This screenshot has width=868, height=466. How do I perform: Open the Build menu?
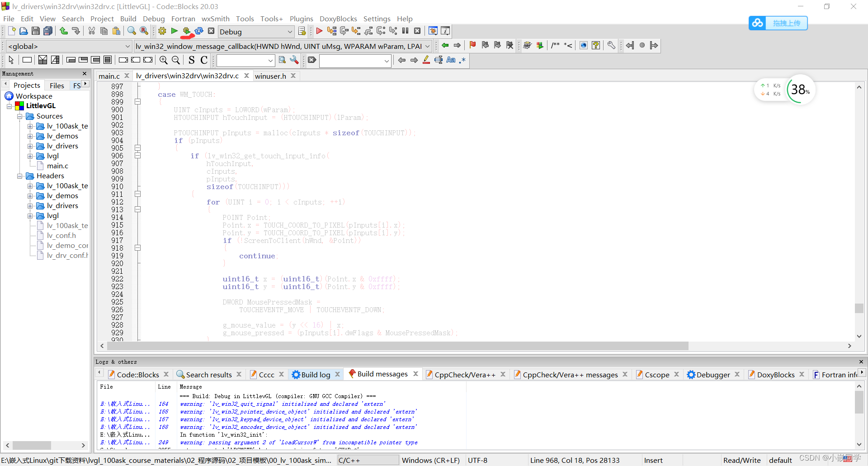128,19
